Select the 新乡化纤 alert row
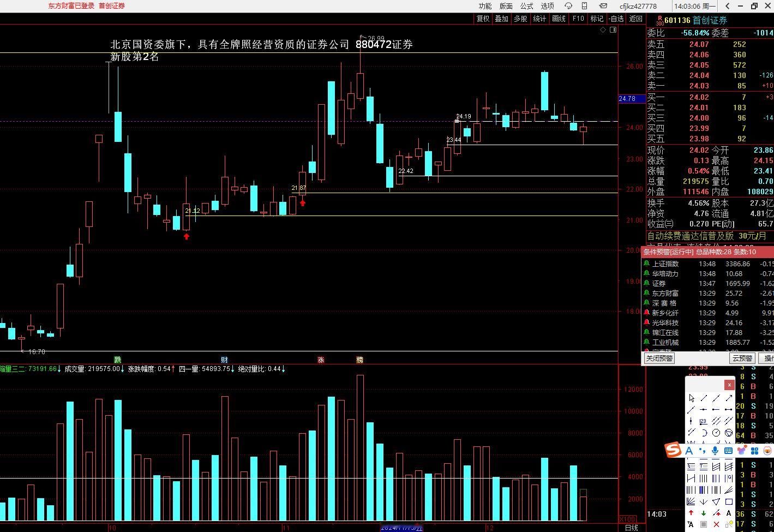Image resolution: width=774 pixels, height=532 pixels. (708, 313)
